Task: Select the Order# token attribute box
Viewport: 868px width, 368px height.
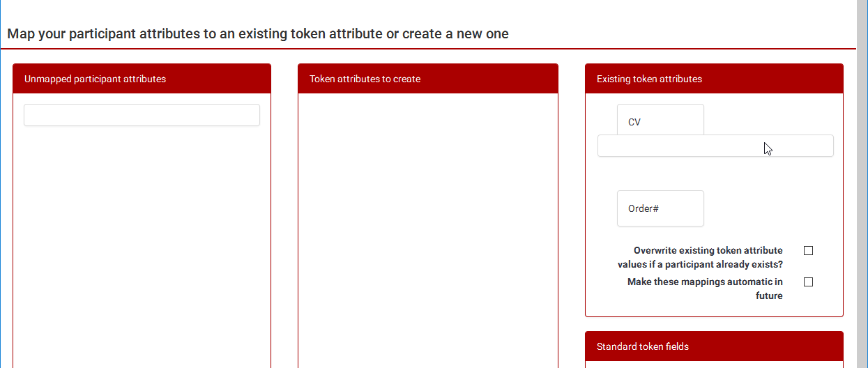Action: pyautogui.click(x=660, y=208)
